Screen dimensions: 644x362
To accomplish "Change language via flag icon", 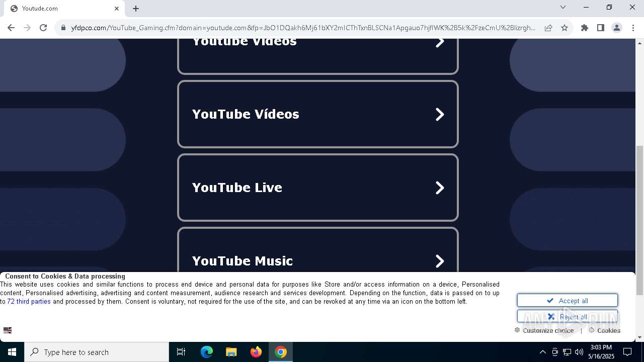I will pyautogui.click(x=8, y=330).
